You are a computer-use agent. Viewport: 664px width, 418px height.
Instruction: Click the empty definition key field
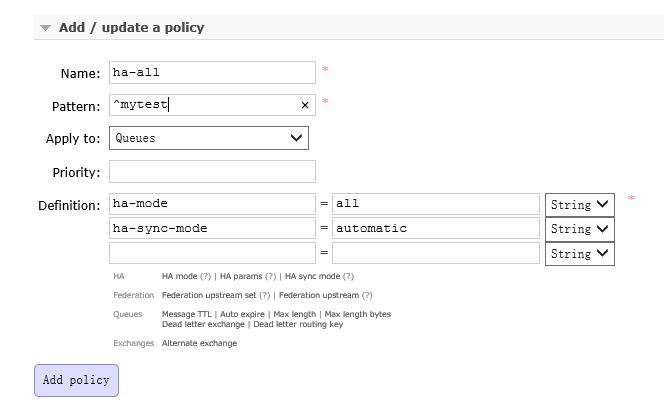pyautogui.click(x=212, y=253)
